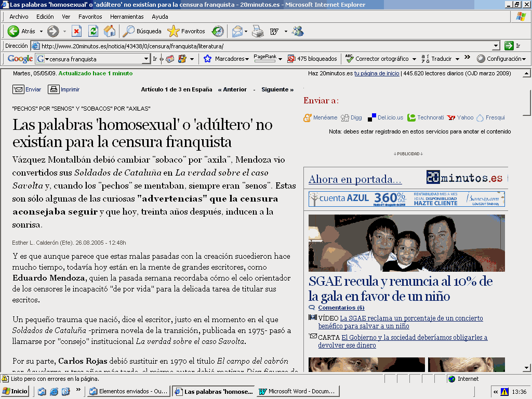Open the Ver menu

coord(66,17)
